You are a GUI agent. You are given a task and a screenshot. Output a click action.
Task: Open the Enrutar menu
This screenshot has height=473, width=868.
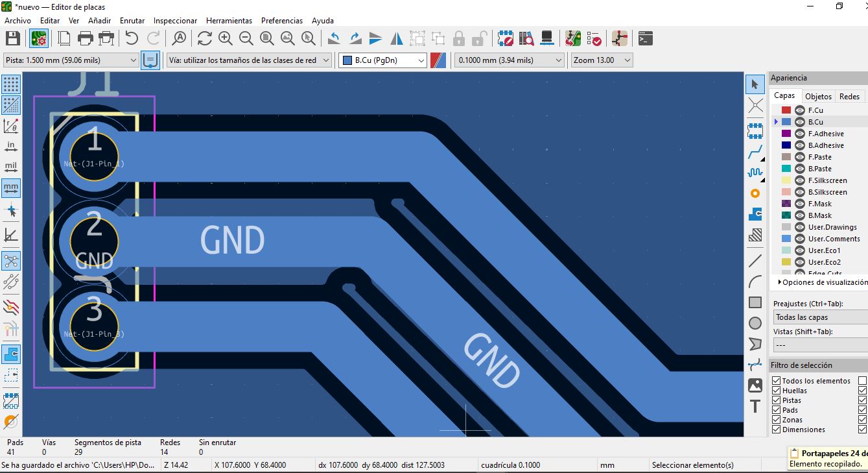[x=132, y=21]
